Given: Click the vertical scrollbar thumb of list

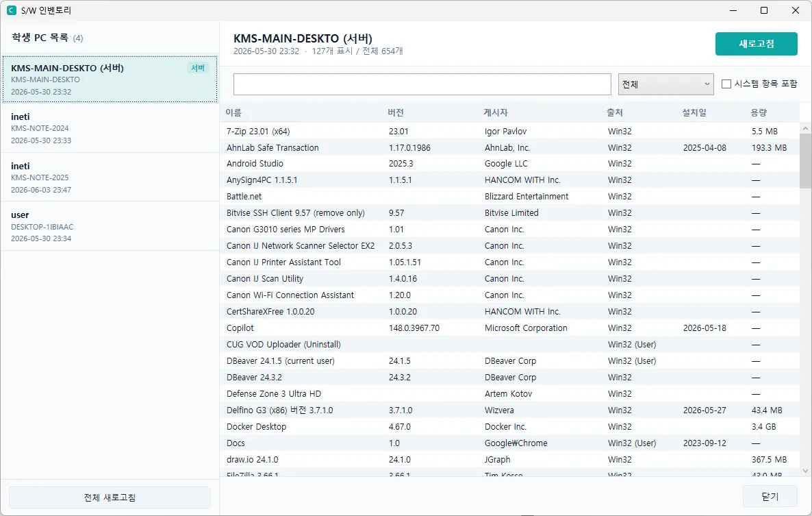Looking at the screenshot, I should [x=805, y=161].
